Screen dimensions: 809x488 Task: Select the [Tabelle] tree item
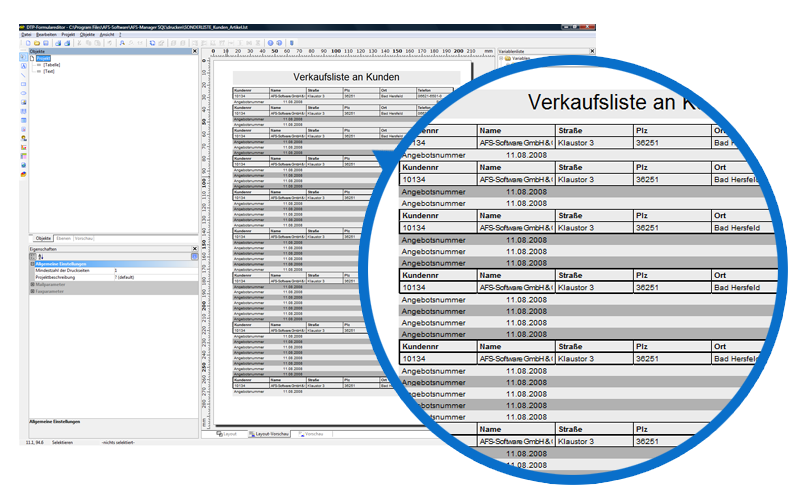click(x=52, y=65)
